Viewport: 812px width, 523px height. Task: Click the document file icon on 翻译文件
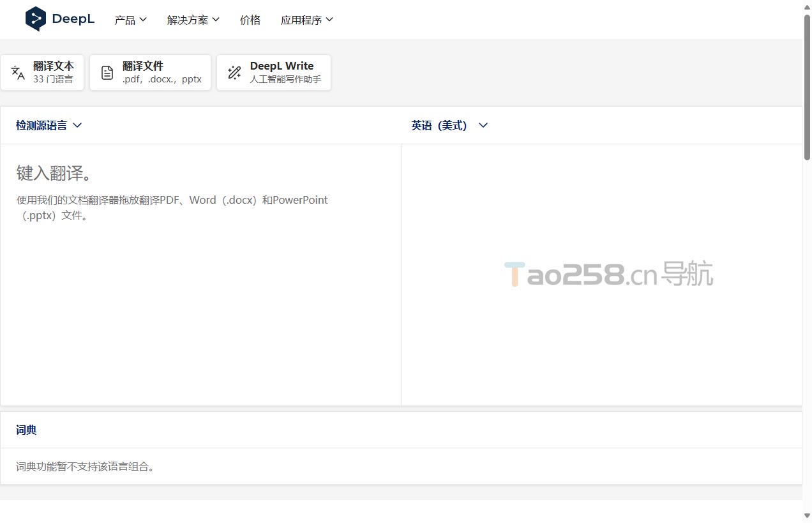click(107, 73)
